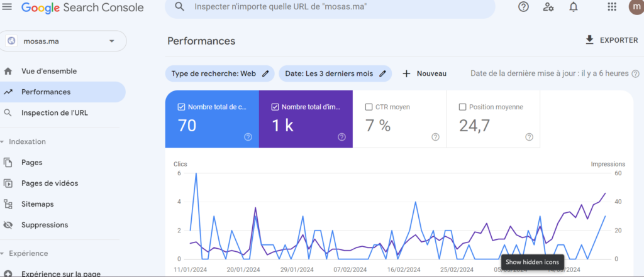Click help icon beside last update date

[x=636, y=73]
